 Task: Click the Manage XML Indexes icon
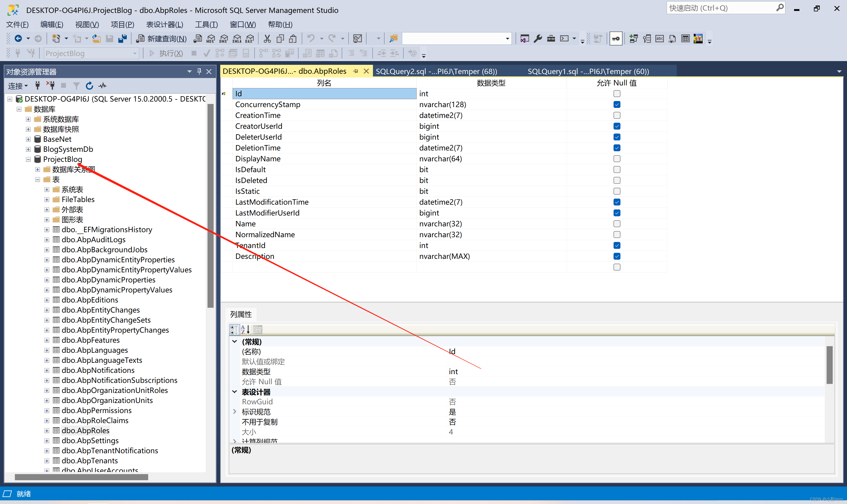click(672, 39)
